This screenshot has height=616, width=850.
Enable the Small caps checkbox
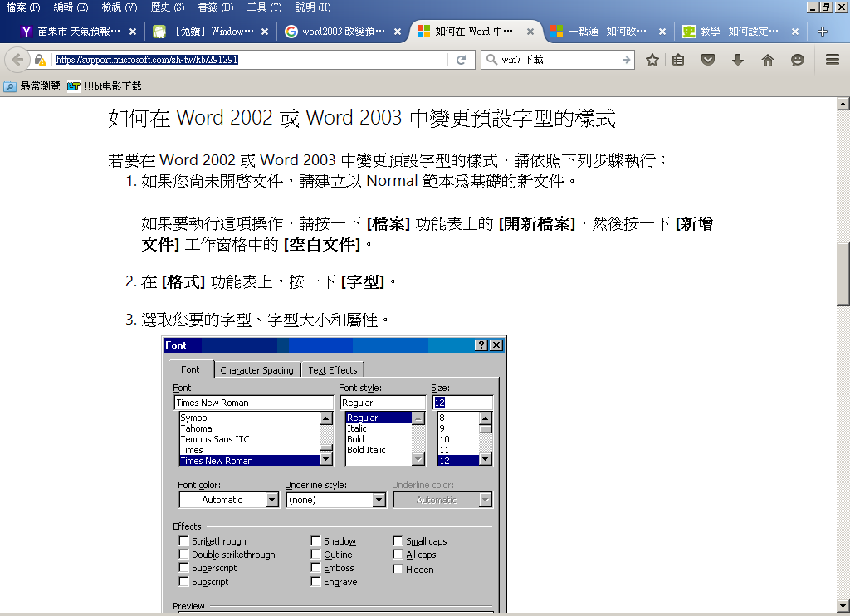[x=398, y=540]
